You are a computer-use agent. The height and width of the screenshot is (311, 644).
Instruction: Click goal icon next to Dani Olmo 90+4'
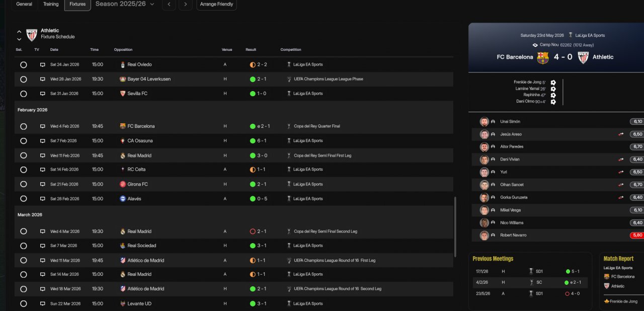[553, 102]
